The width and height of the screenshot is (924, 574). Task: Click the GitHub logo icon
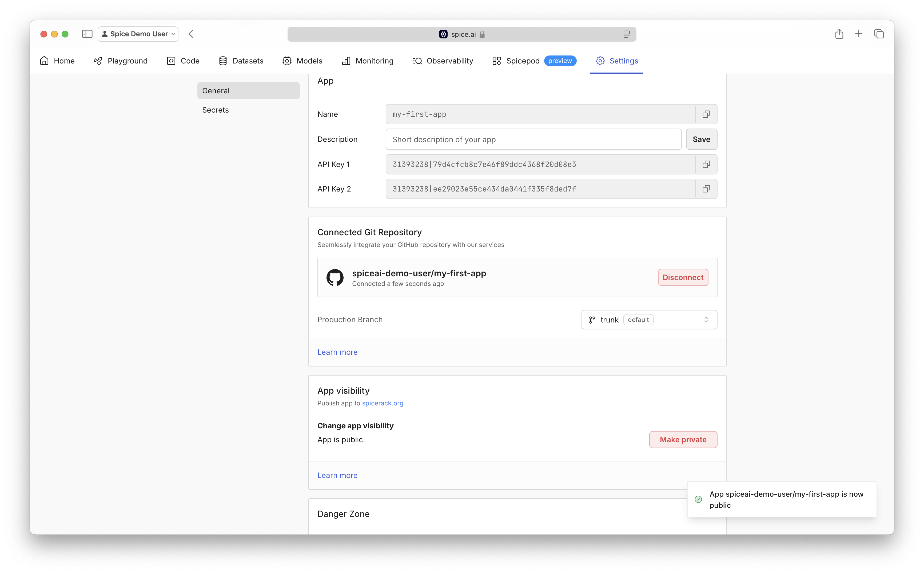click(x=335, y=277)
